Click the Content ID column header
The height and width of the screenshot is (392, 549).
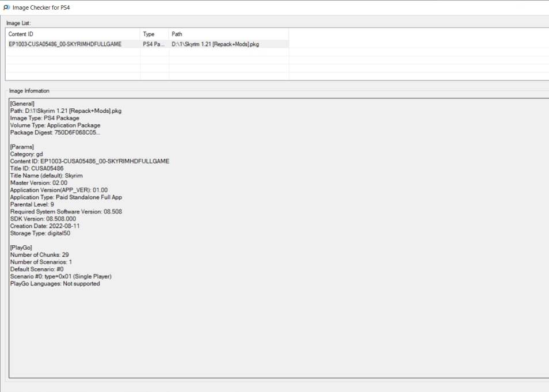coord(73,34)
